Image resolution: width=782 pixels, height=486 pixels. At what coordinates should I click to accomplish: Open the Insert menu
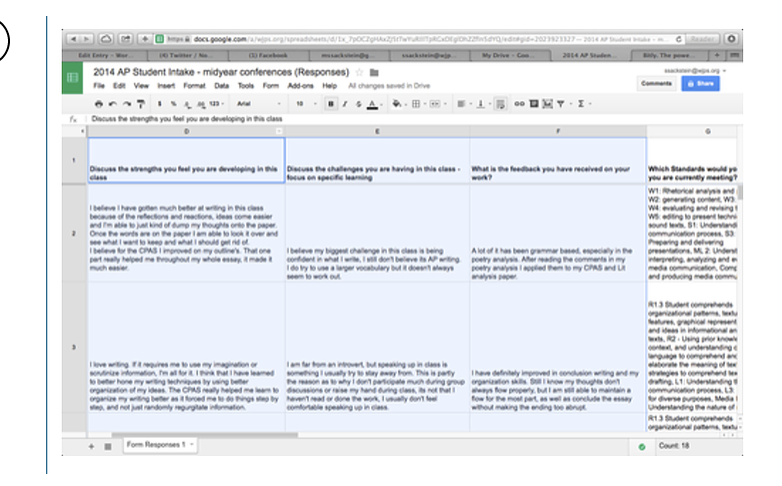166,86
